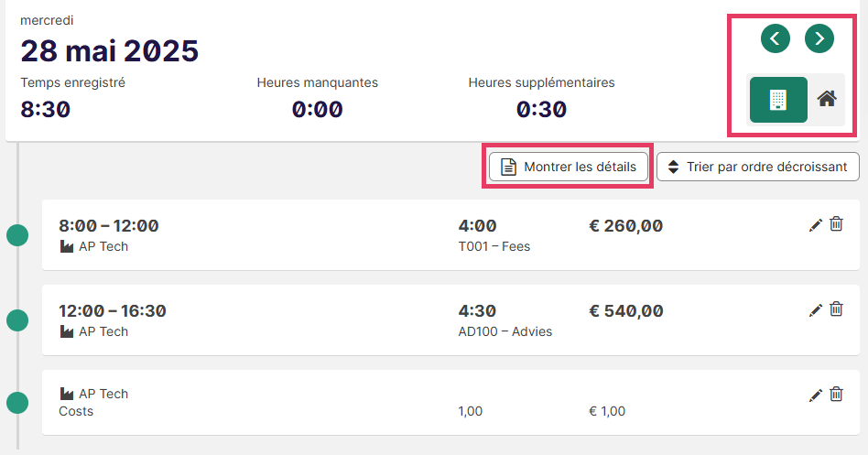This screenshot has height=455, width=868.
Task: Select timeline dot for 12:00–16:30 entry
Action: pyautogui.click(x=17, y=320)
